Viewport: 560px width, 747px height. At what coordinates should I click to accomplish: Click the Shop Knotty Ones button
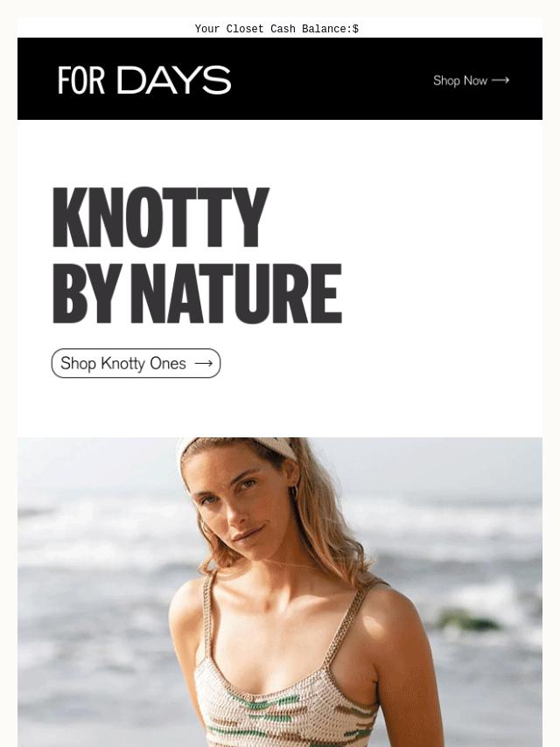136,363
